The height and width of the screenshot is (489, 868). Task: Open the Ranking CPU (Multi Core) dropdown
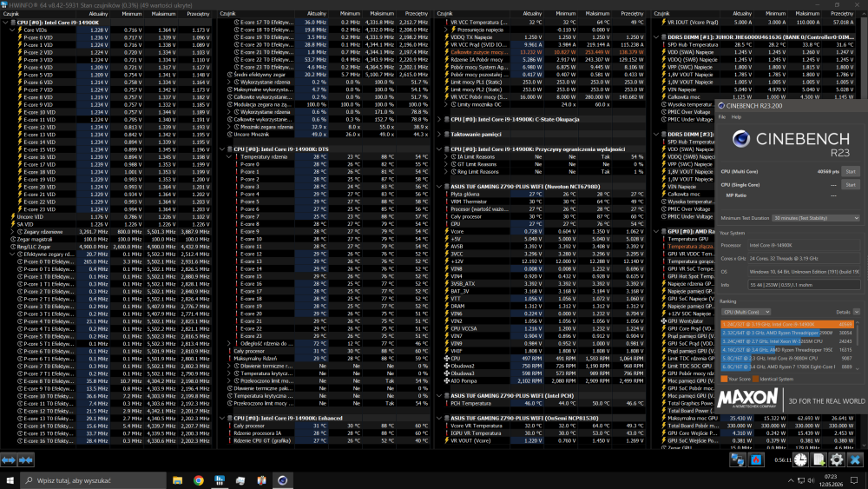coord(746,313)
